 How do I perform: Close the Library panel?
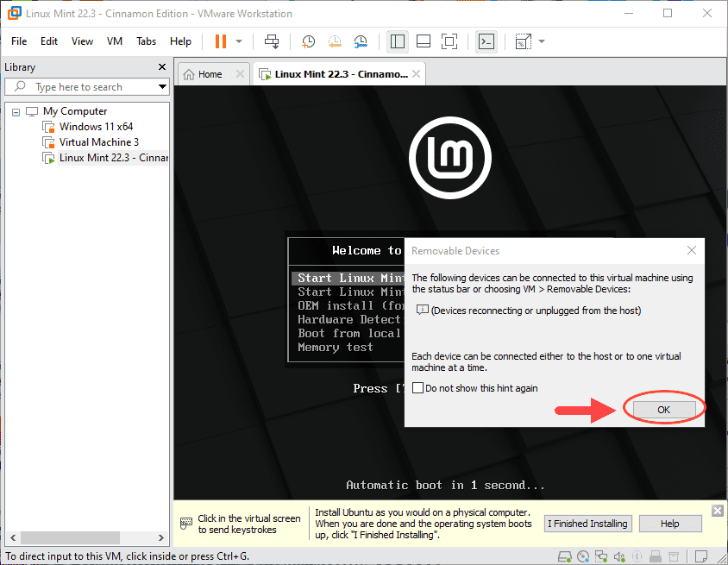click(162, 67)
